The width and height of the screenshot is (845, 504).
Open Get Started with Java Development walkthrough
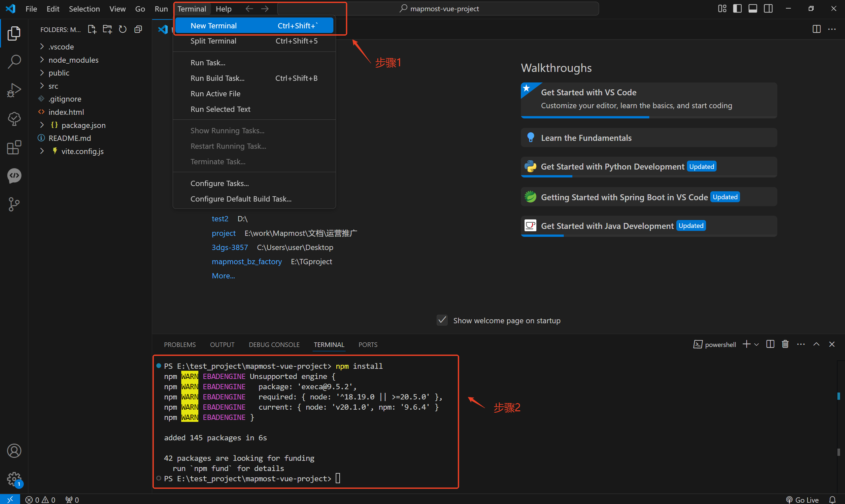[649, 226]
